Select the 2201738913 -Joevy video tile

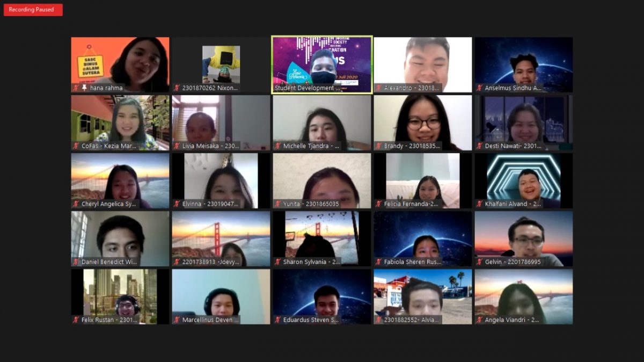point(221,238)
